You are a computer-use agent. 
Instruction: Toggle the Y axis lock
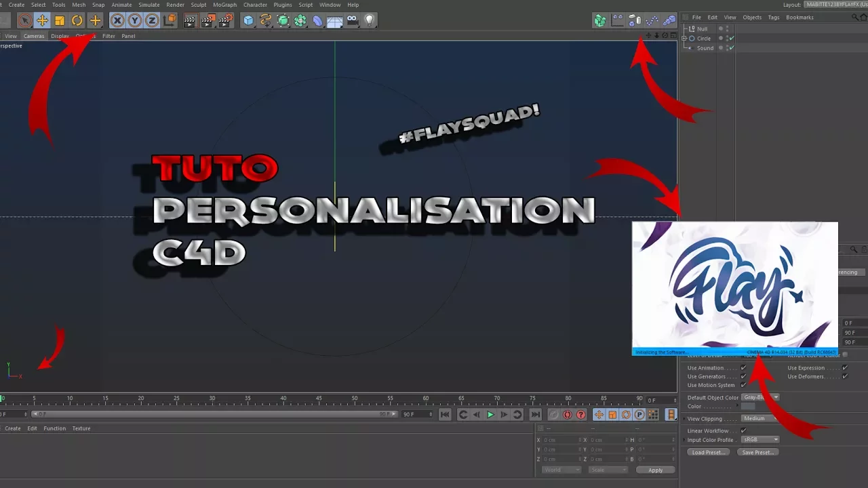pos(135,20)
